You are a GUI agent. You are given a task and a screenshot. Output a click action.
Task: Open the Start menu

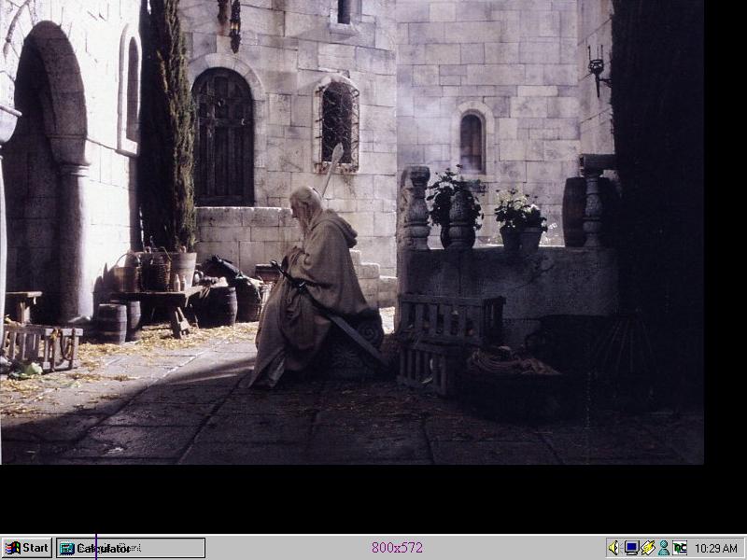[27, 548]
